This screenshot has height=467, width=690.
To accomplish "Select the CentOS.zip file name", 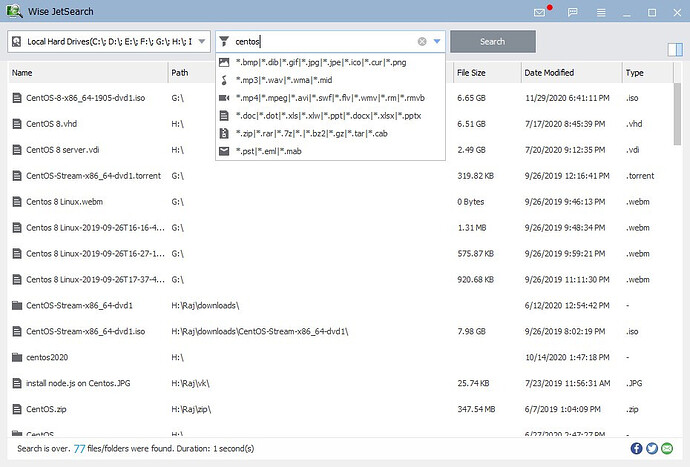I will [46, 409].
